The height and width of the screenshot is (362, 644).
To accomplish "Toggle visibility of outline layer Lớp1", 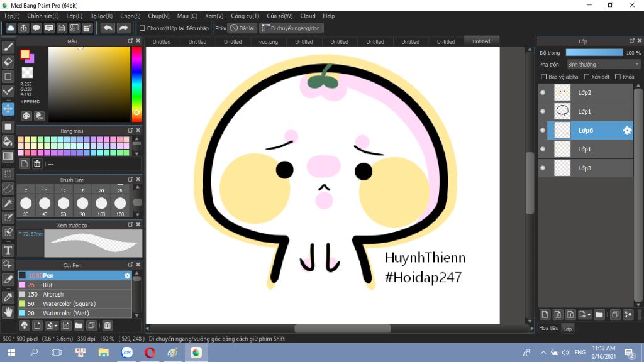I will click(x=543, y=112).
